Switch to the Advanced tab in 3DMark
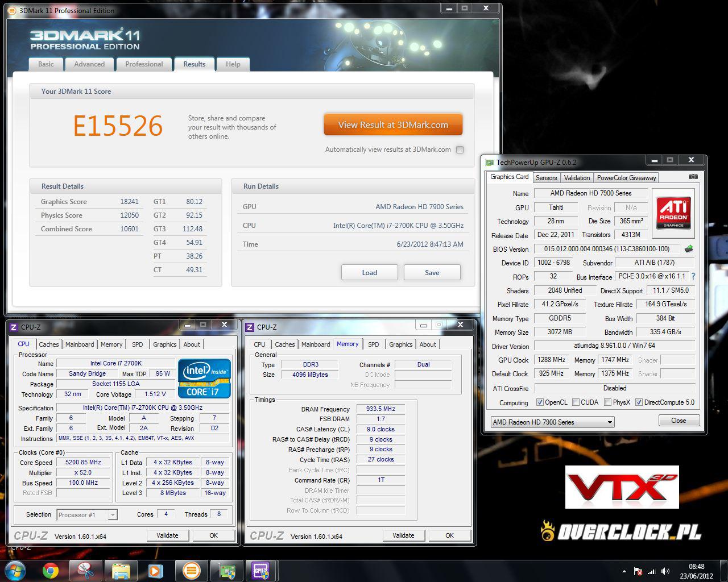The width and height of the screenshot is (728, 582). (89, 64)
